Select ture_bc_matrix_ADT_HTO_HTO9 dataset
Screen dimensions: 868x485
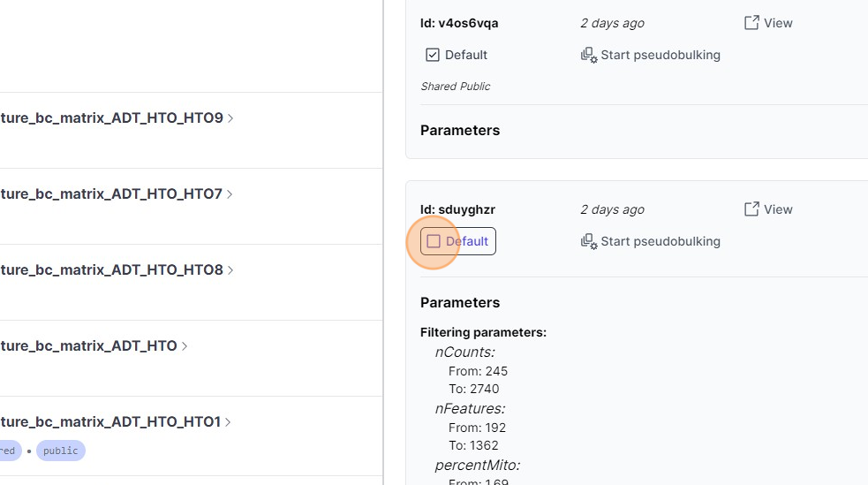(x=111, y=117)
